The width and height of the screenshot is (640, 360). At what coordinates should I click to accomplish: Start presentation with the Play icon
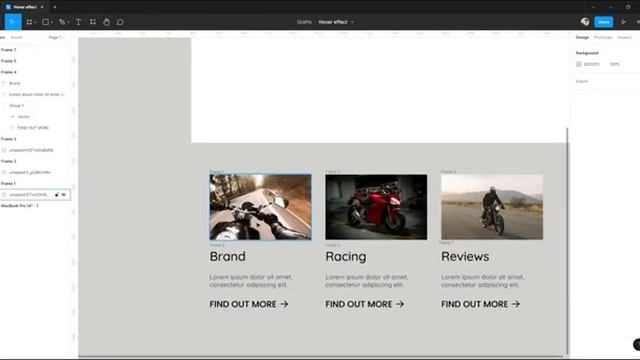(x=623, y=22)
